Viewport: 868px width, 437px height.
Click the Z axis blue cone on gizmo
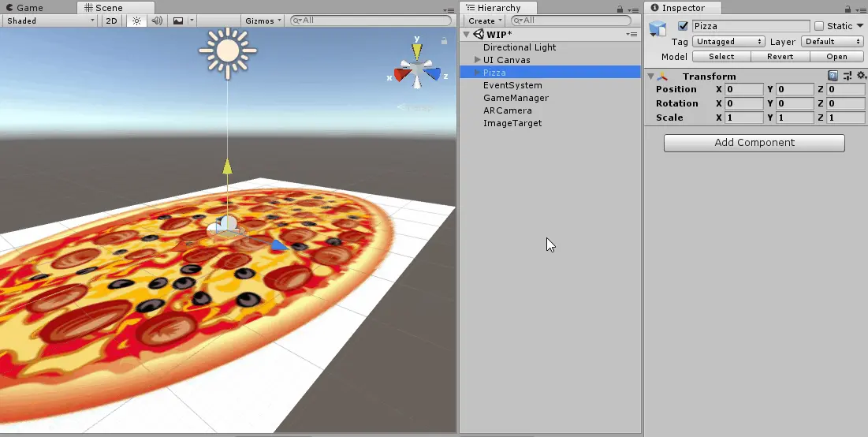click(x=433, y=73)
